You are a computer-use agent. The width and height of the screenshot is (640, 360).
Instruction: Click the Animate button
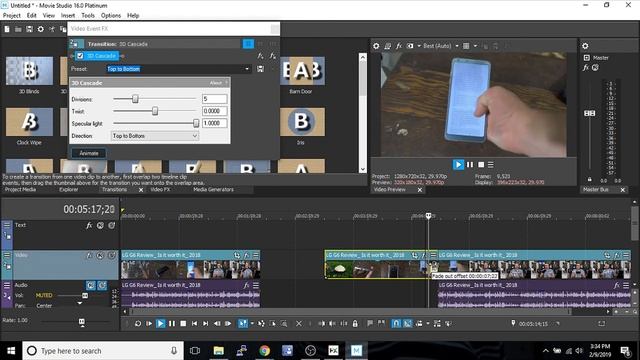89,153
